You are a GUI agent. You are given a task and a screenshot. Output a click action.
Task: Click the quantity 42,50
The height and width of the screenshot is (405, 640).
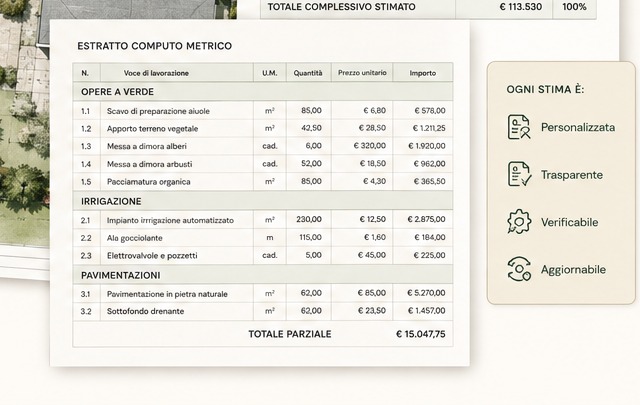311,128
